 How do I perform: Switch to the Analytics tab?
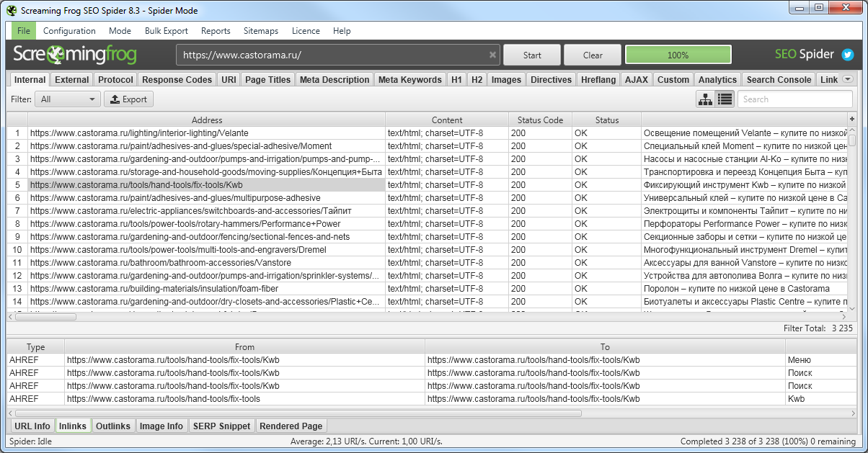[718, 80]
